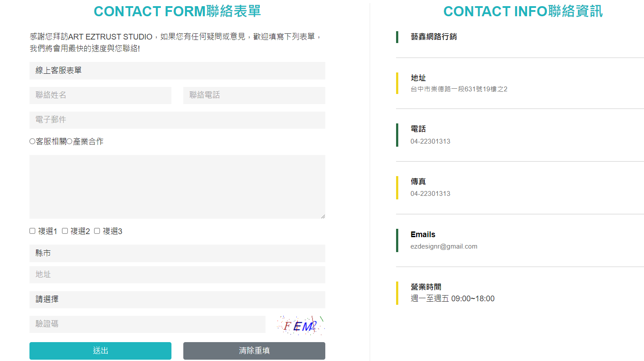Image resolution: width=644 pixels, height=361 pixels.
Task: Grab the textarea resize handle corner
Action: click(x=323, y=216)
